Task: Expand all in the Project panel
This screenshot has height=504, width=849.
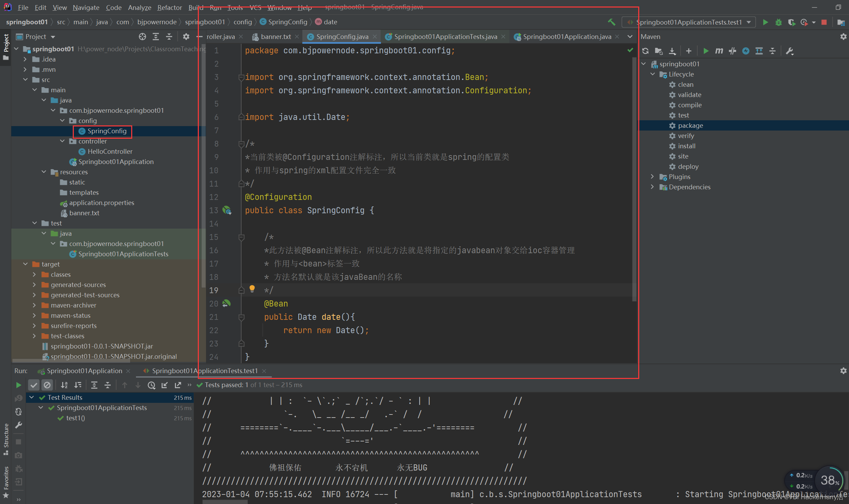Action: coord(156,37)
